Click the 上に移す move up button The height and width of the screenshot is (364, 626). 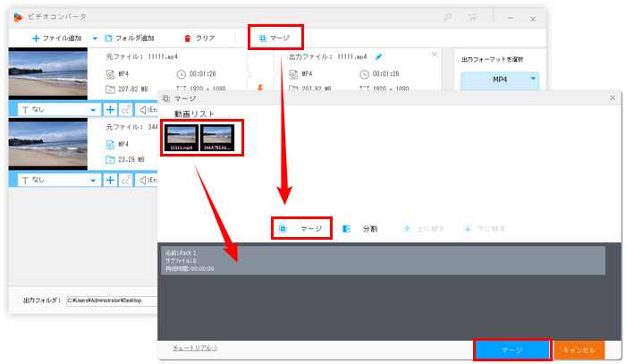click(424, 229)
